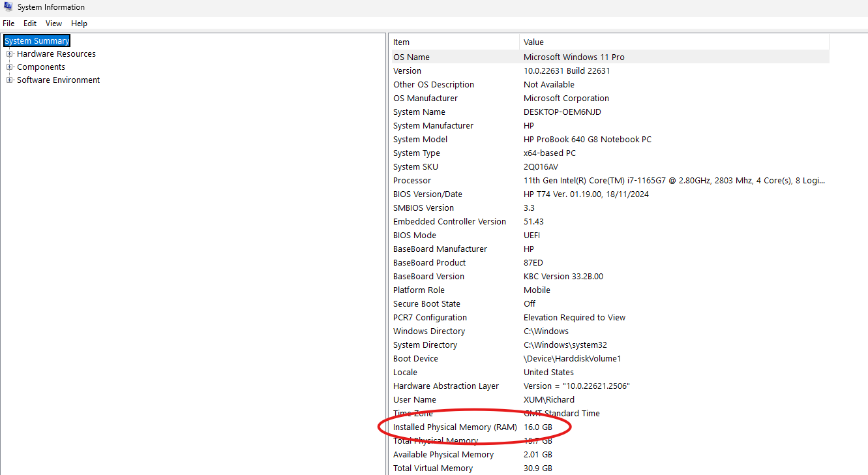
Task: Select the Secure Boot State row
Action: pyautogui.click(x=427, y=304)
